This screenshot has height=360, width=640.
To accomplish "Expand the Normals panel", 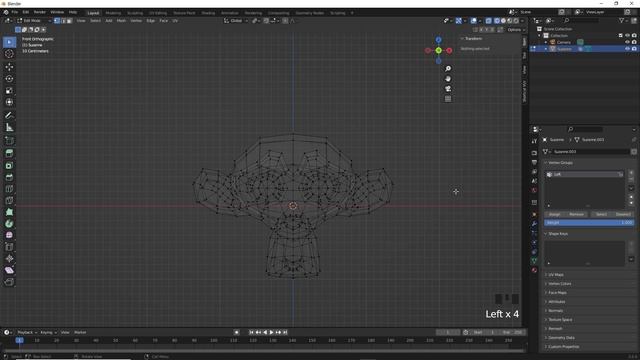I will pyautogui.click(x=556, y=311).
